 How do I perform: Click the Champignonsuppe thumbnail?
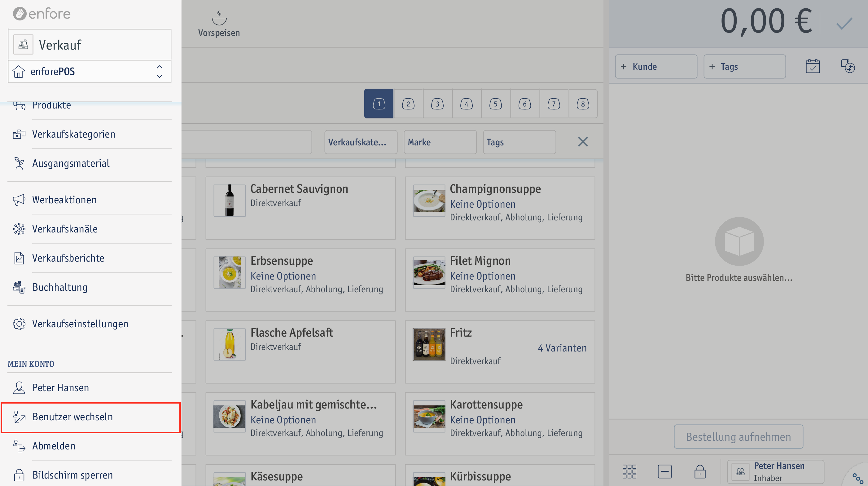click(x=429, y=201)
